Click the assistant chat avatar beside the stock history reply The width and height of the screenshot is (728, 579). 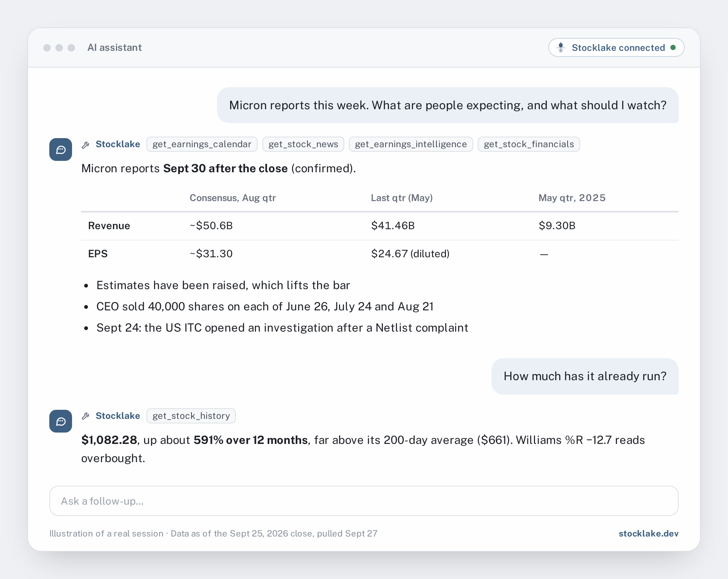click(x=61, y=421)
